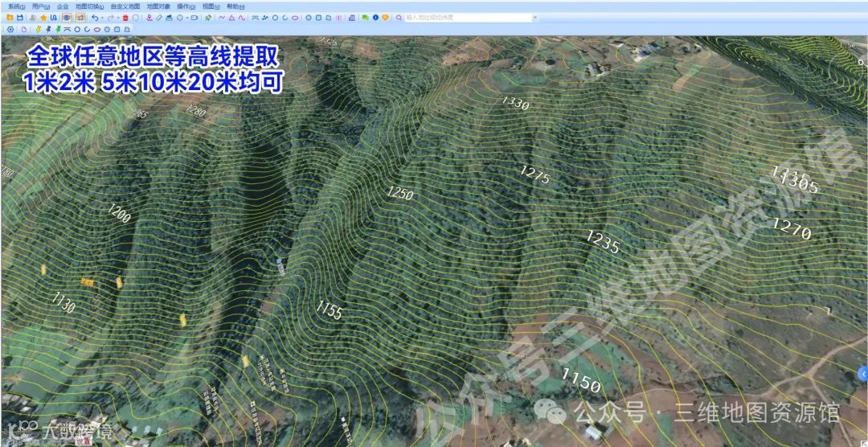
Task: Click the blue pin marker on the map
Action: [x=279, y=260]
